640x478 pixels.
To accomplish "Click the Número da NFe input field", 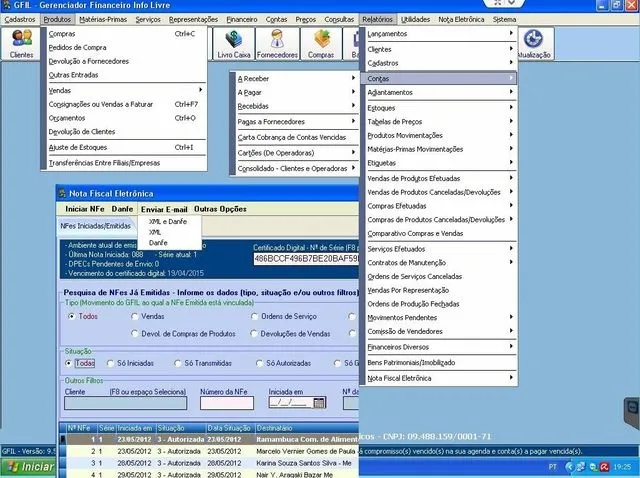I will (x=226, y=404).
